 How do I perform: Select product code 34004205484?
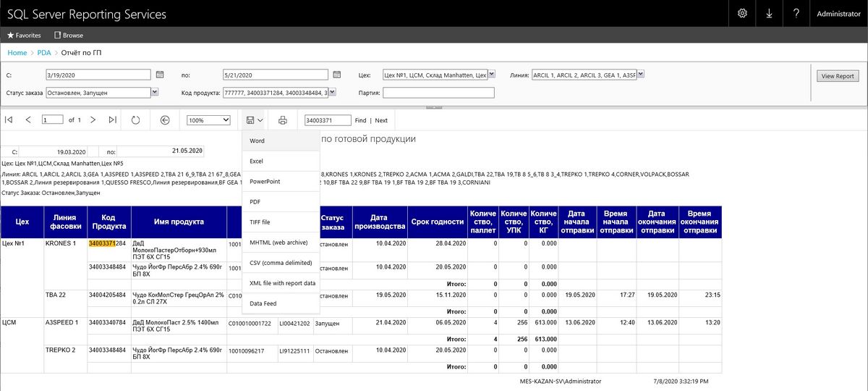[108, 295]
